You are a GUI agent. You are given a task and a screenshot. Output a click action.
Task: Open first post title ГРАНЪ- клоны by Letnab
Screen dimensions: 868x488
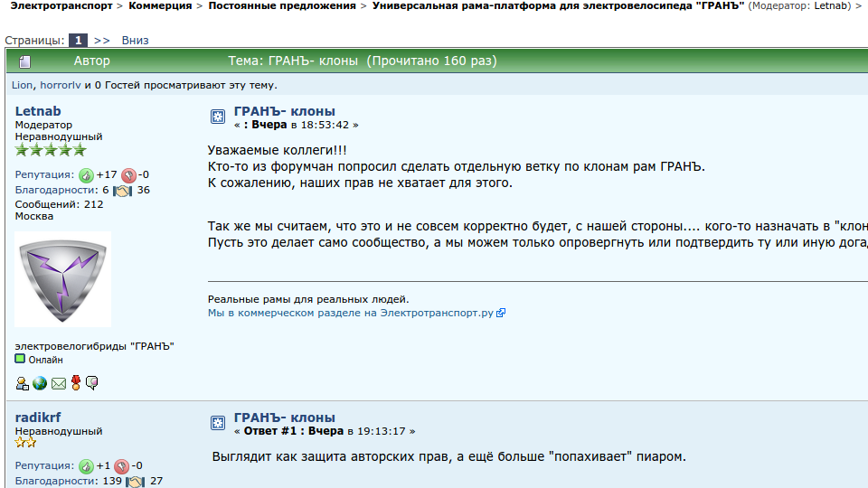tap(285, 111)
